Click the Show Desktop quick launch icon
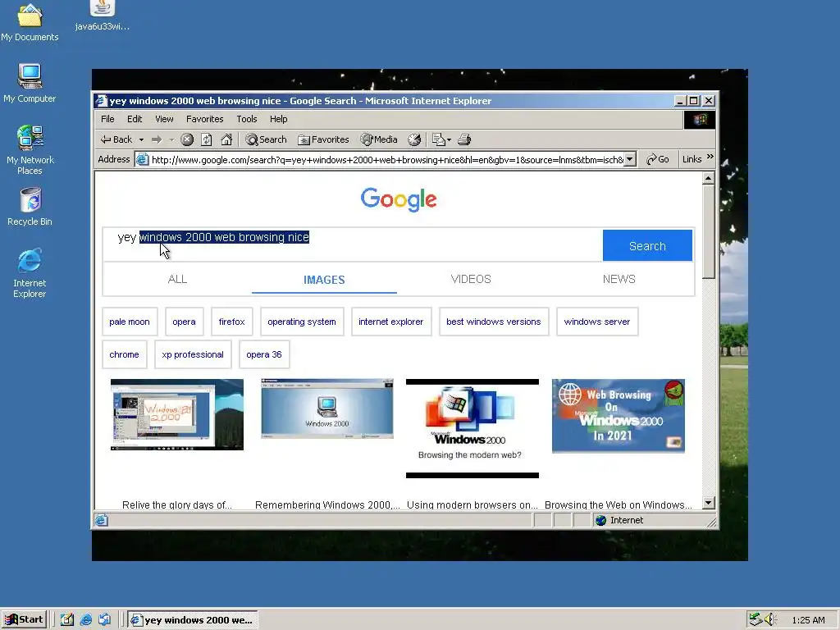This screenshot has height=630, width=840. [x=67, y=620]
